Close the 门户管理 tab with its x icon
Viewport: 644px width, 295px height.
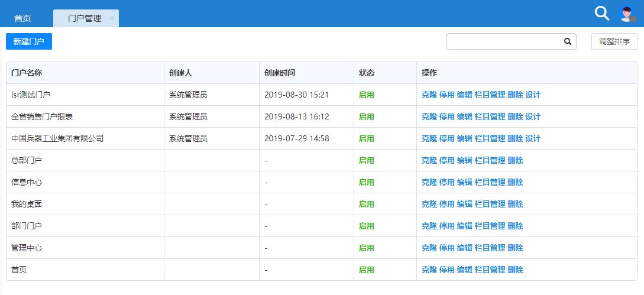click(x=112, y=18)
